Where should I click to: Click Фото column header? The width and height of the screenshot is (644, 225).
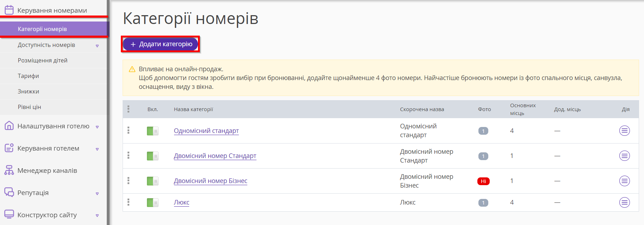[484, 109]
